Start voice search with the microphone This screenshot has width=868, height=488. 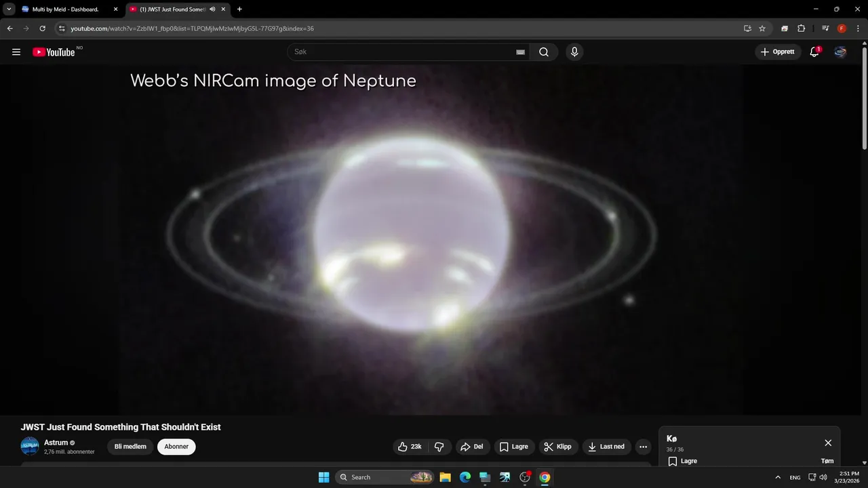574,52
